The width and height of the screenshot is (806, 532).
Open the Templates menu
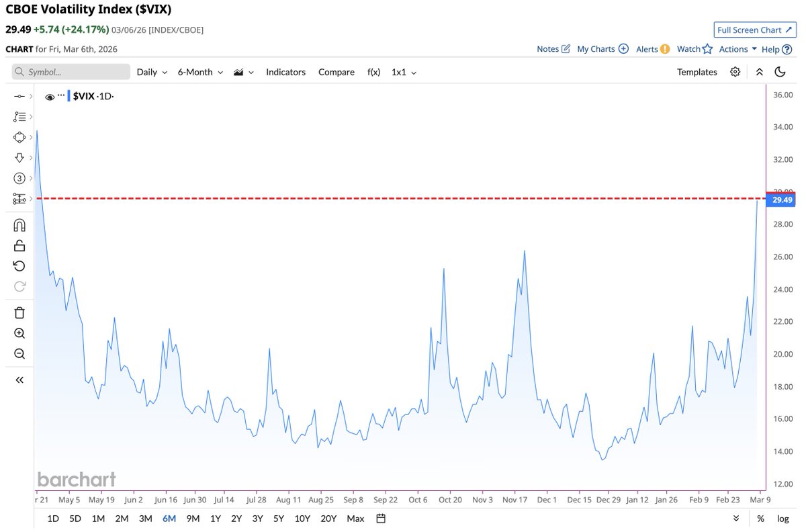[x=697, y=72]
